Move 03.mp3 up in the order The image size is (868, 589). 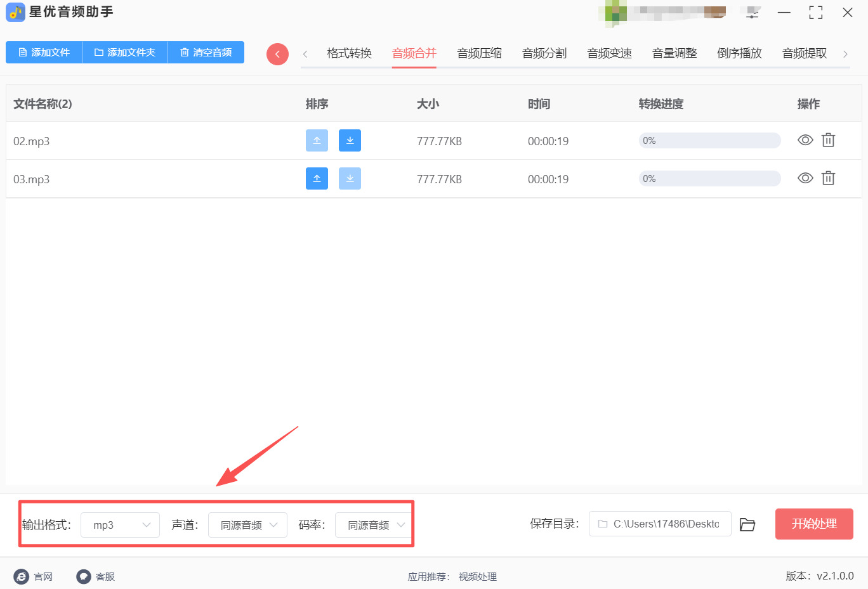point(317,178)
